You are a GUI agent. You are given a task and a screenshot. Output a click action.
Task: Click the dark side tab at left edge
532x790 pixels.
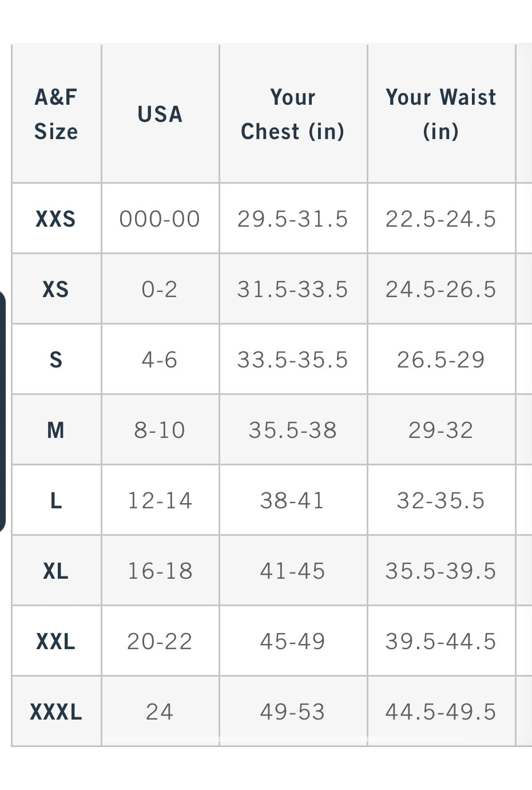pos(2,412)
